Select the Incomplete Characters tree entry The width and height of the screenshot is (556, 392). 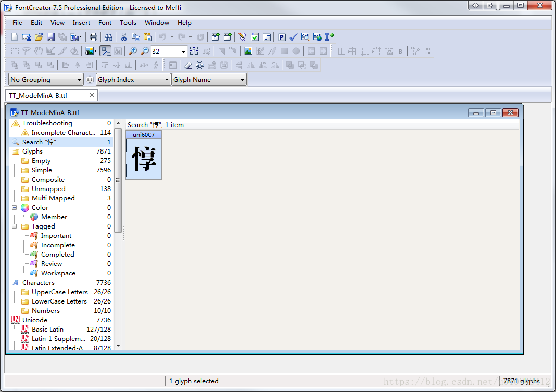point(63,133)
